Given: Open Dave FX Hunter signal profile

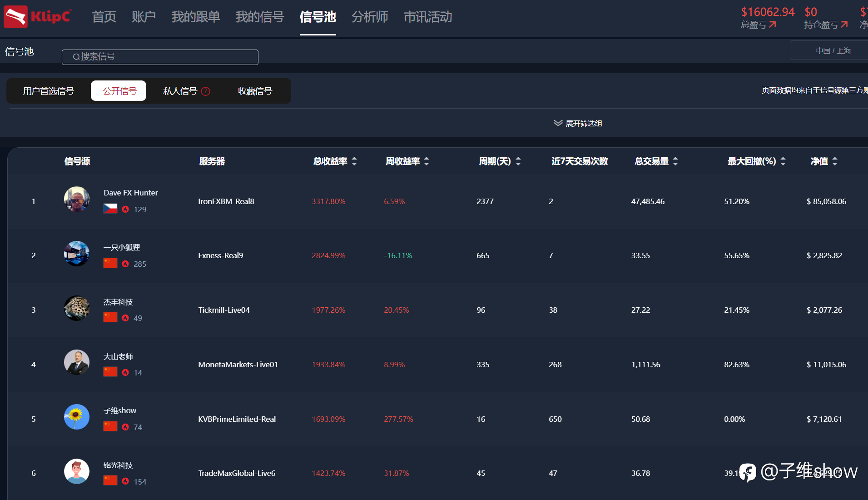Looking at the screenshot, I should point(131,193).
